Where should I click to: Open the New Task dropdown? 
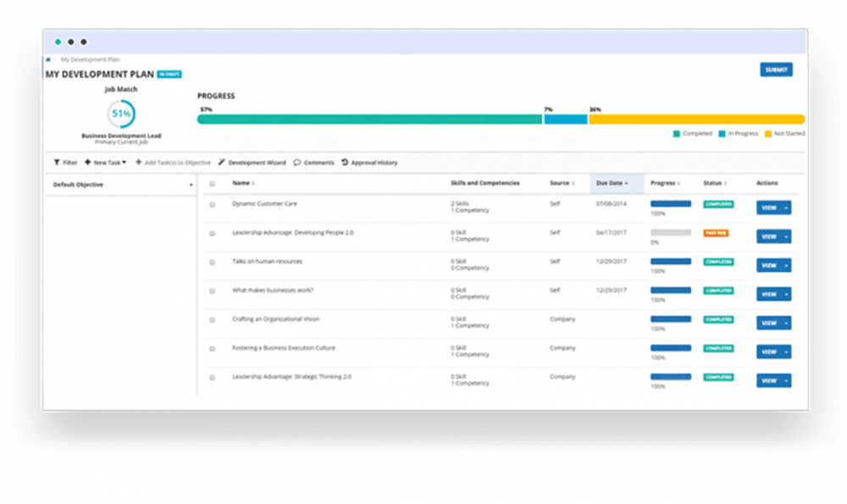click(106, 163)
